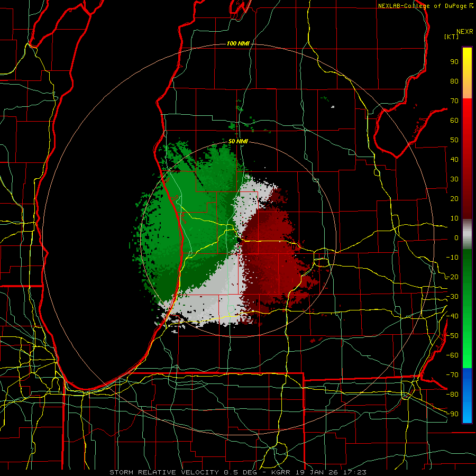The image size is (476, 476).
Task: Click the 80 value on velocity scale
Action: pyautogui.click(x=454, y=81)
